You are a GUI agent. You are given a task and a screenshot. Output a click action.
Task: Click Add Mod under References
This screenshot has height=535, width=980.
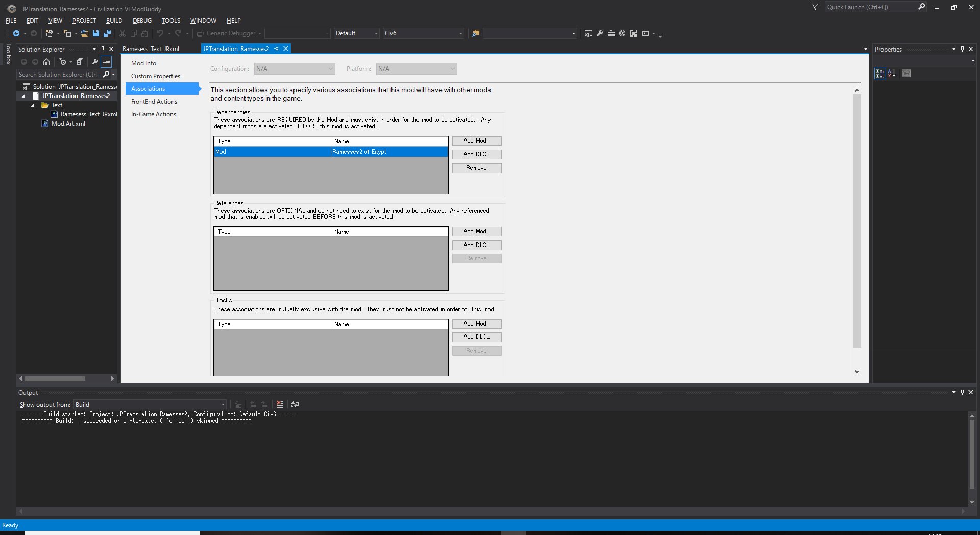(x=477, y=231)
